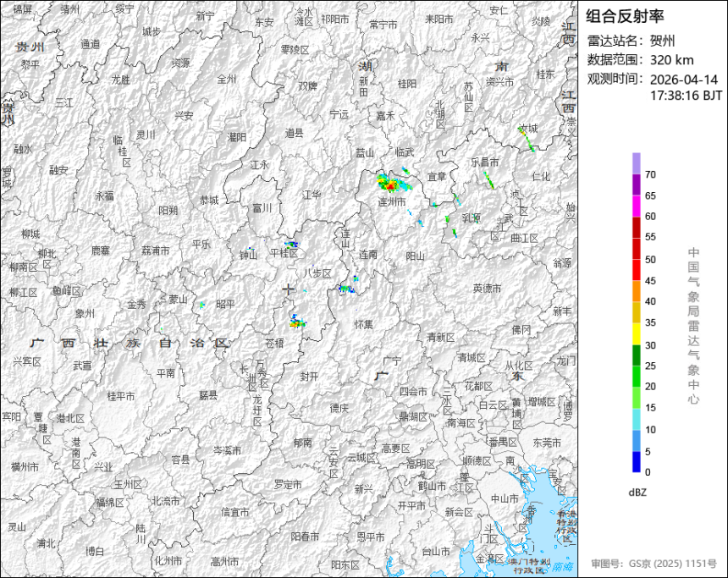Click the '封开' map label

tap(309, 377)
